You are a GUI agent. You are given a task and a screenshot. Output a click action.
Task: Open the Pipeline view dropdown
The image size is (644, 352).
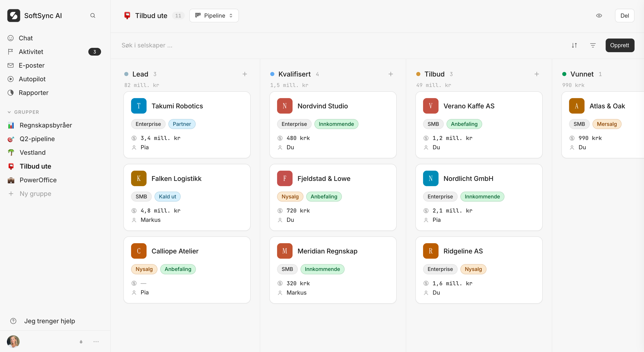pyautogui.click(x=214, y=15)
